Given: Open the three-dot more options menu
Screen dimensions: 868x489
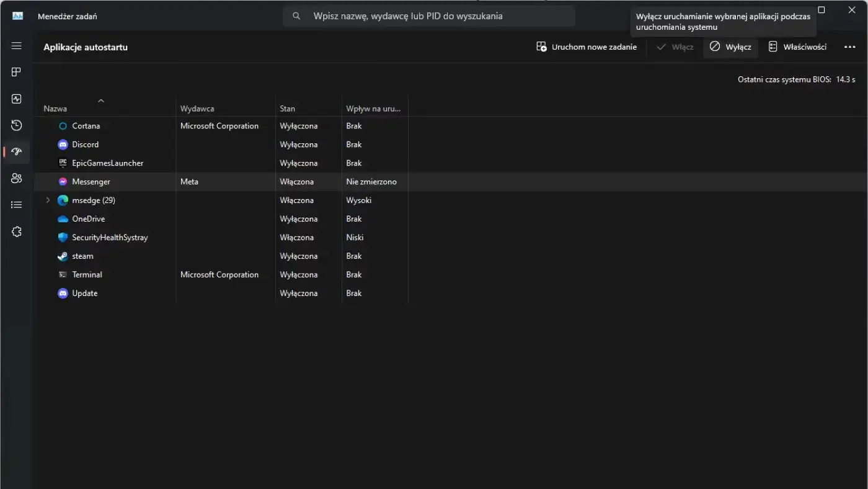Looking at the screenshot, I should pos(849,47).
